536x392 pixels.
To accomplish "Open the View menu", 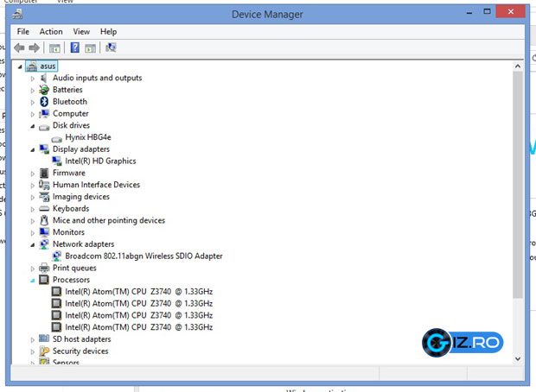I will (x=81, y=31).
